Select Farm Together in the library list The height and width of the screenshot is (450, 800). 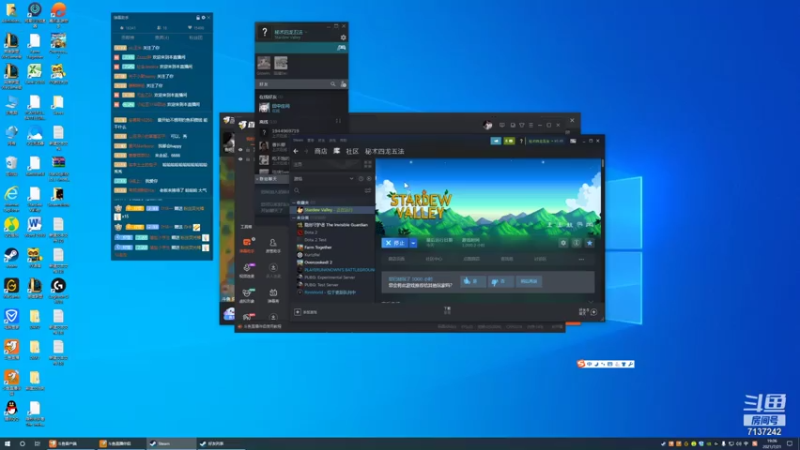[x=332, y=247]
